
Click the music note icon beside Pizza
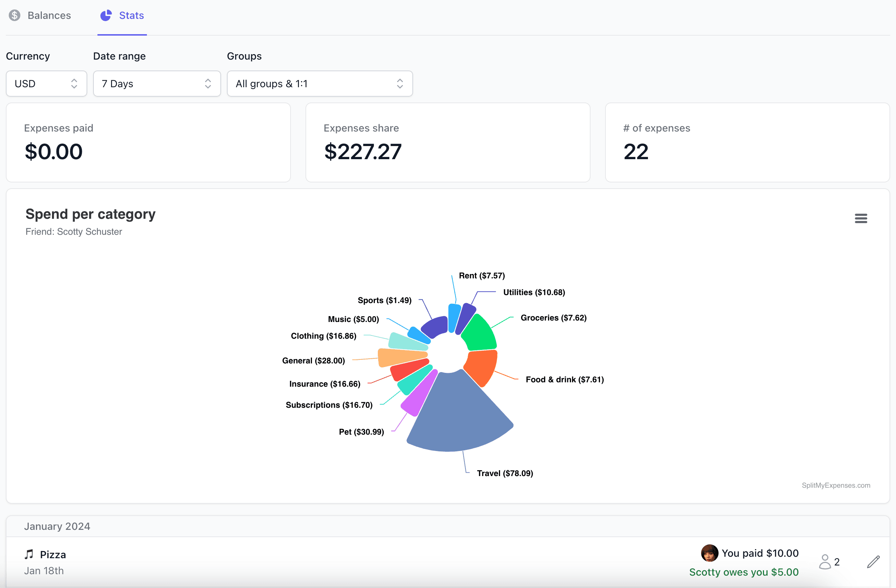coord(29,554)
